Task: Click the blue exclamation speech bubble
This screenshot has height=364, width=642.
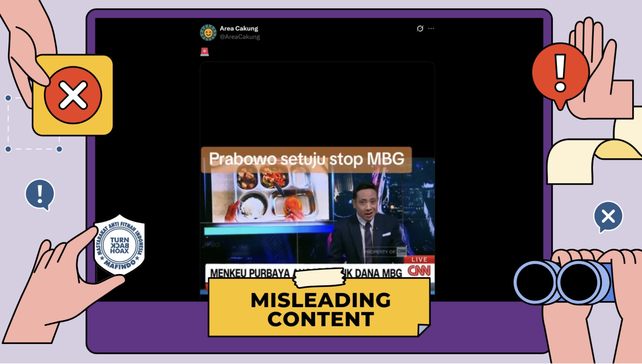Action: [x=40, y=194]
